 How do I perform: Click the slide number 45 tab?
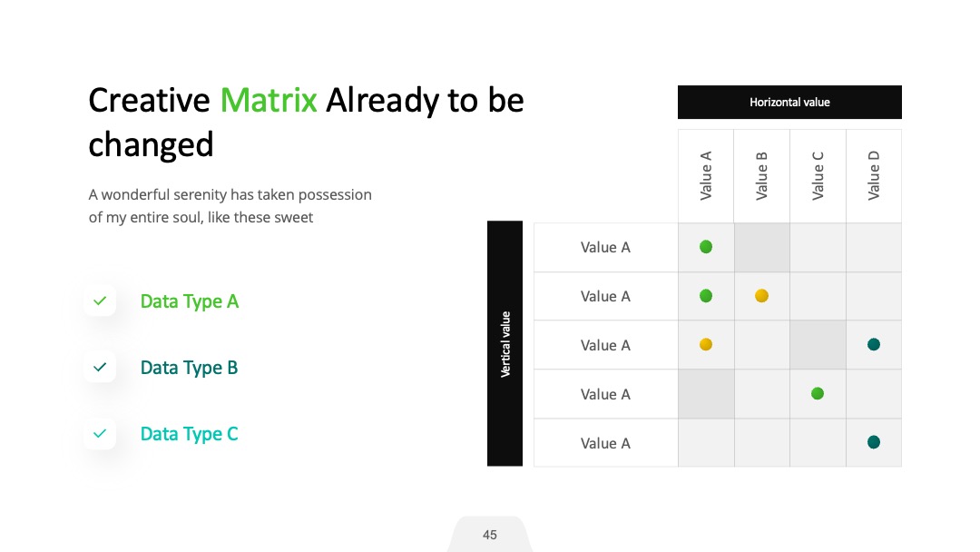pyautogui.click(x=490, y=535)
